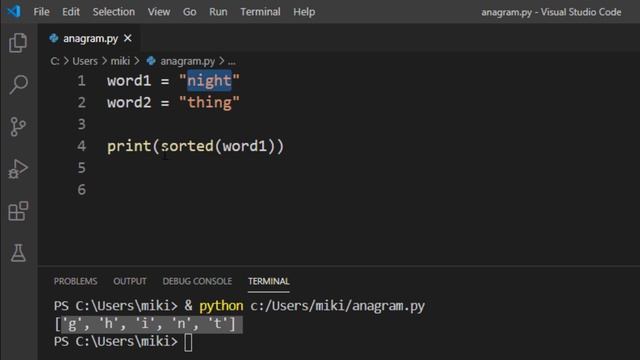Open the Edit menu

[x=71, y=12]
